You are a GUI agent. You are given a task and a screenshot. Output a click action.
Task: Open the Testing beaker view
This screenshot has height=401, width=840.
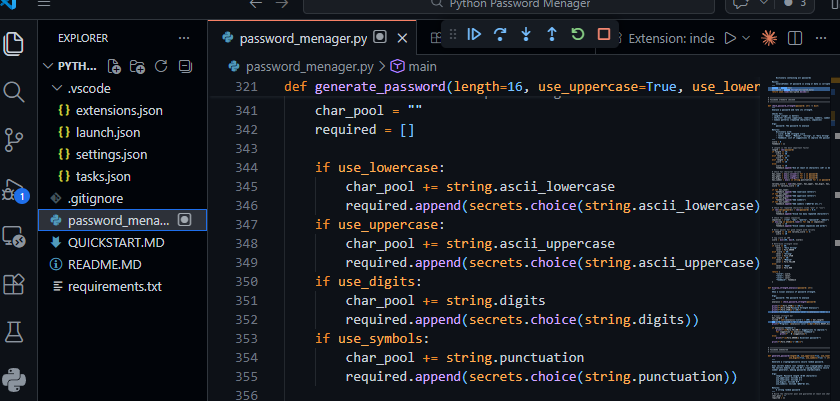coord(13,332)
